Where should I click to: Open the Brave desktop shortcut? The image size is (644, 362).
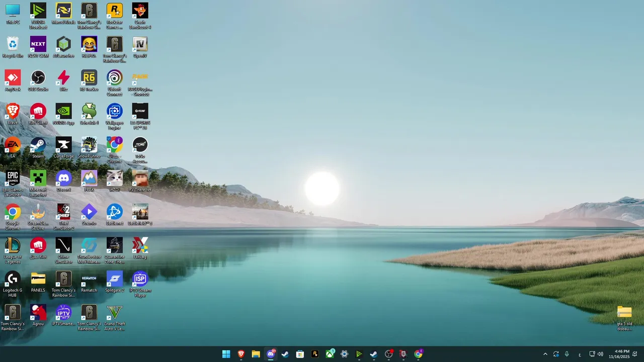coord(13,115)
